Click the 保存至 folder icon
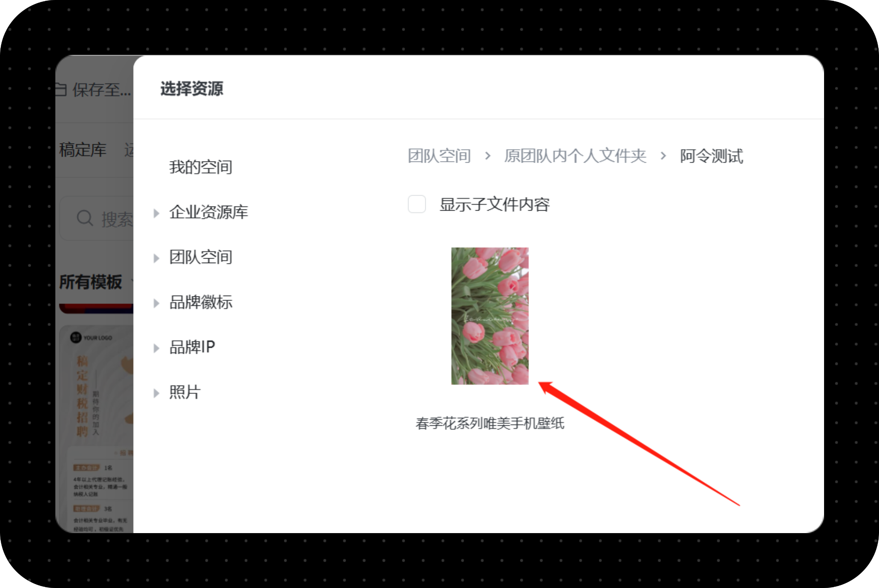This screenshot has height=588, width=879. (61, 89)
